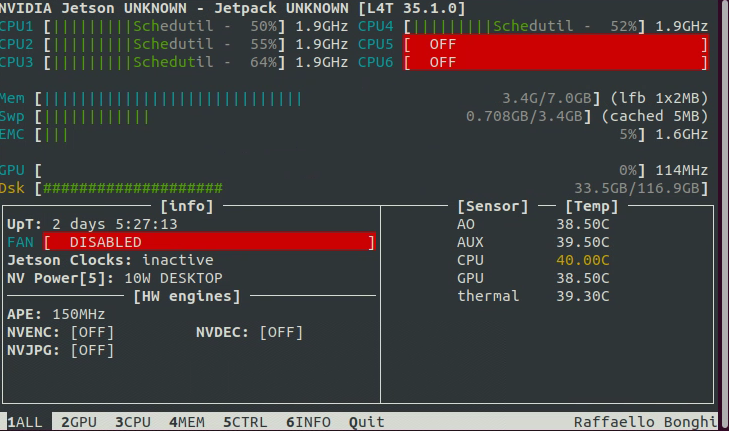Viewport: 729px width, 431px height.
Task: Click the NV Power 10W DESKTOP entry
Action: [173, 278]
